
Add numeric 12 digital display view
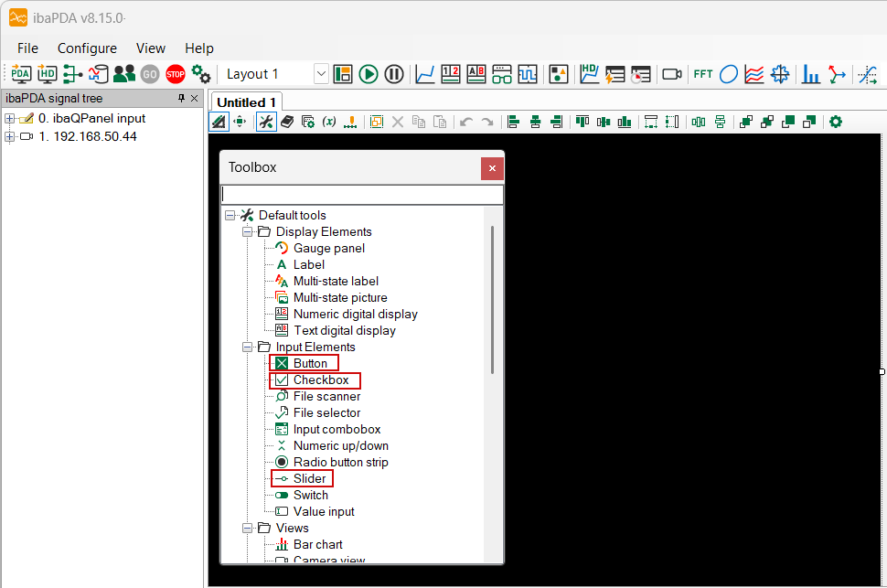pyautogui.click(x=450, y=74)
